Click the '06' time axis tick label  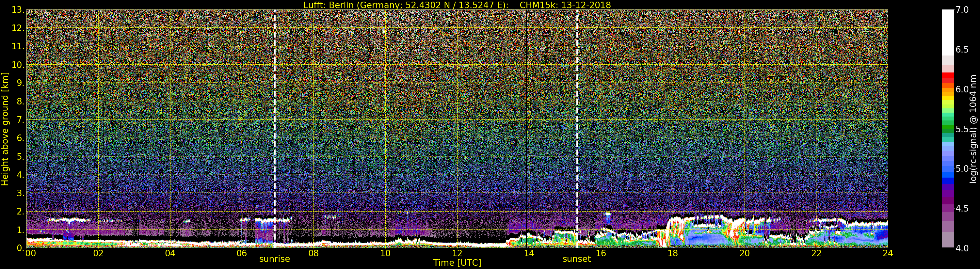click(242, 253)
